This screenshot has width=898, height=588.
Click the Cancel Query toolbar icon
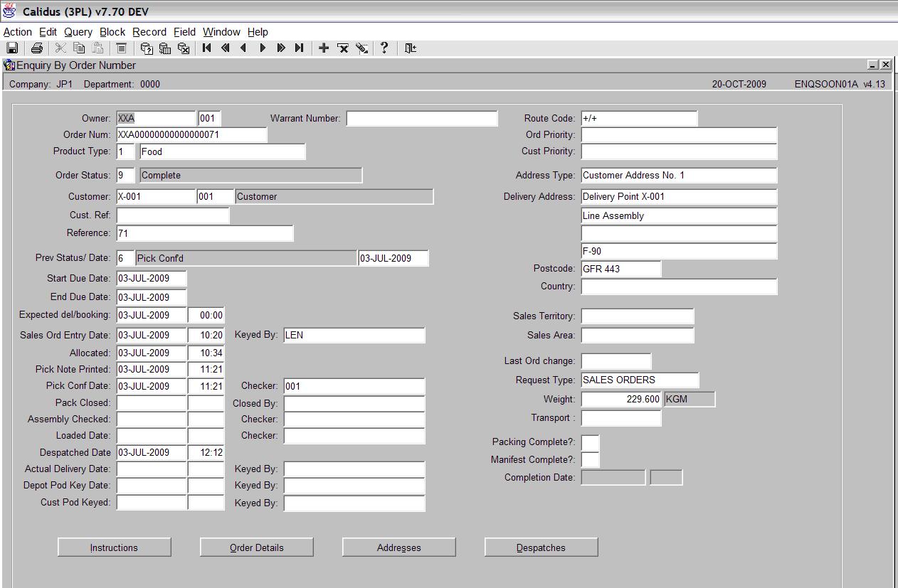click(x=184, y=48)
